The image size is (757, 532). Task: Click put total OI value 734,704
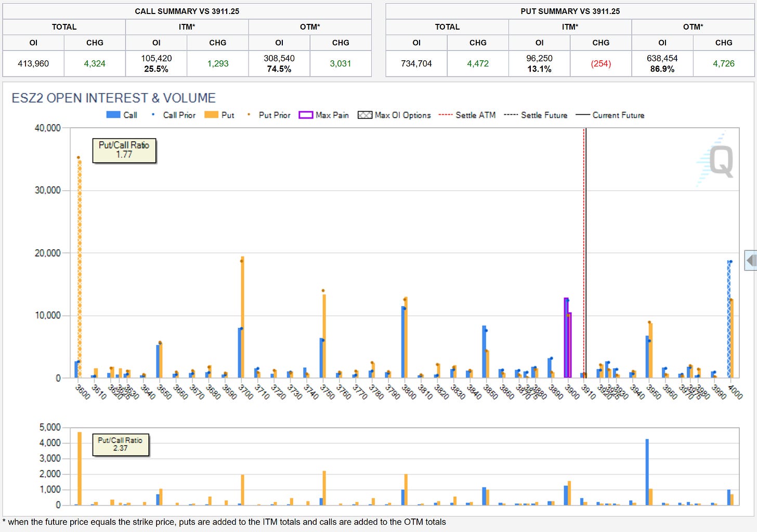[x=416, y=63]
